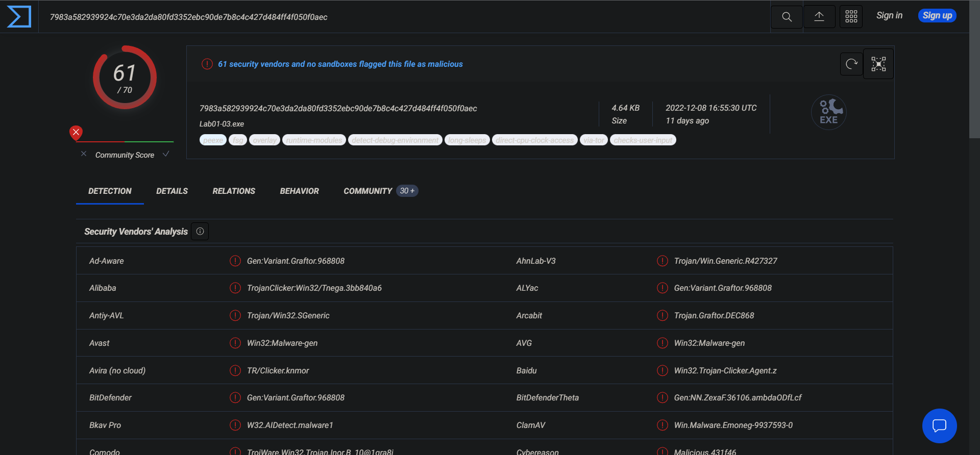Click BitDefenderTheta detection alert icon

click(x=662, y=397)
